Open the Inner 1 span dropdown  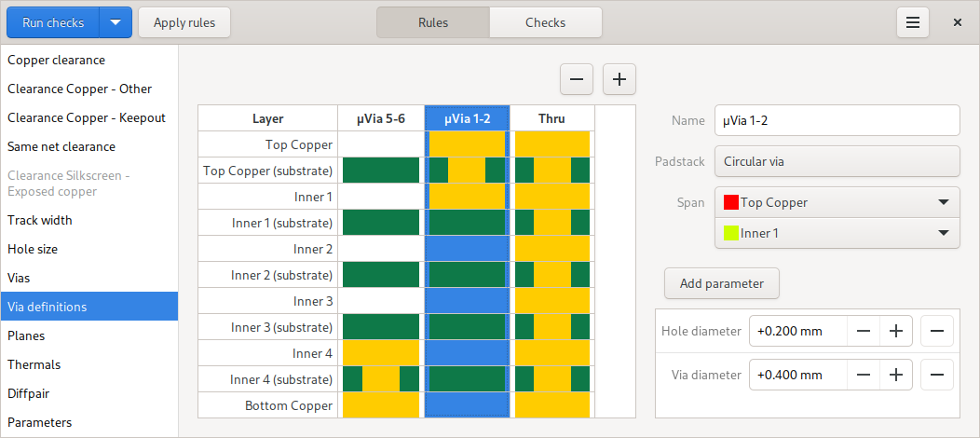click(837, 233)
